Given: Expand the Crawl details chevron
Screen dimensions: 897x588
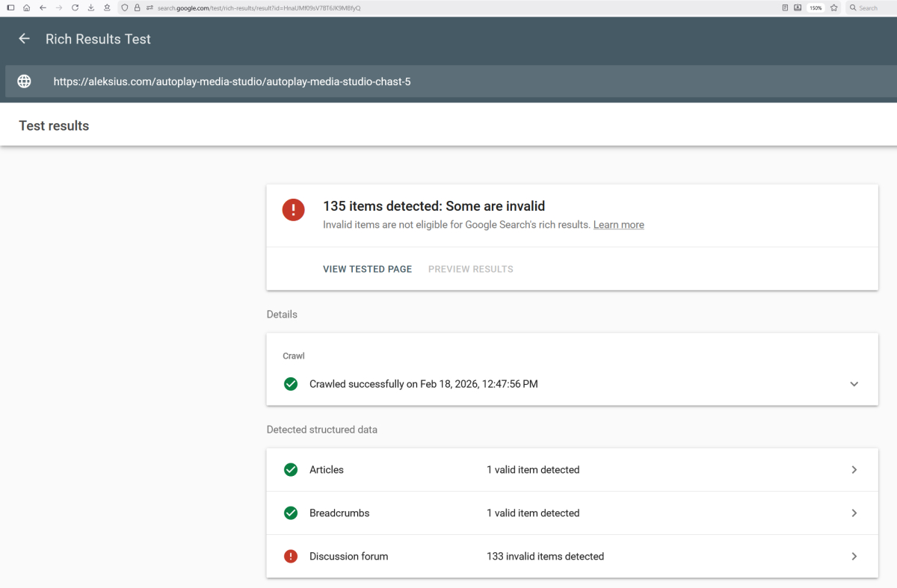Looking at the screenshot, I should tap(854, 384).
